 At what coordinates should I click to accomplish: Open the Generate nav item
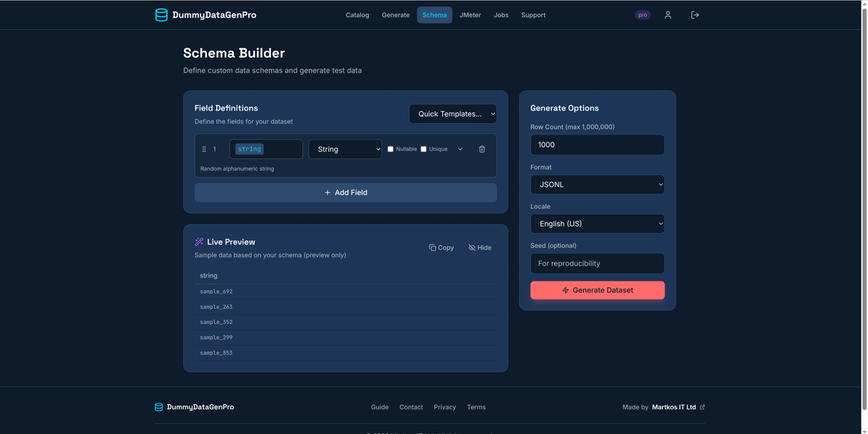pos(396,15)
